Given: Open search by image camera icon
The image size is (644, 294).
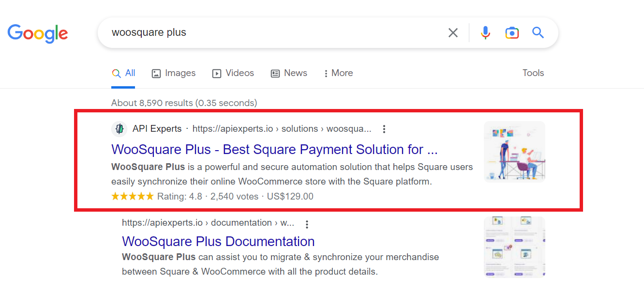Looking at the screenshot, I should 512,33.
